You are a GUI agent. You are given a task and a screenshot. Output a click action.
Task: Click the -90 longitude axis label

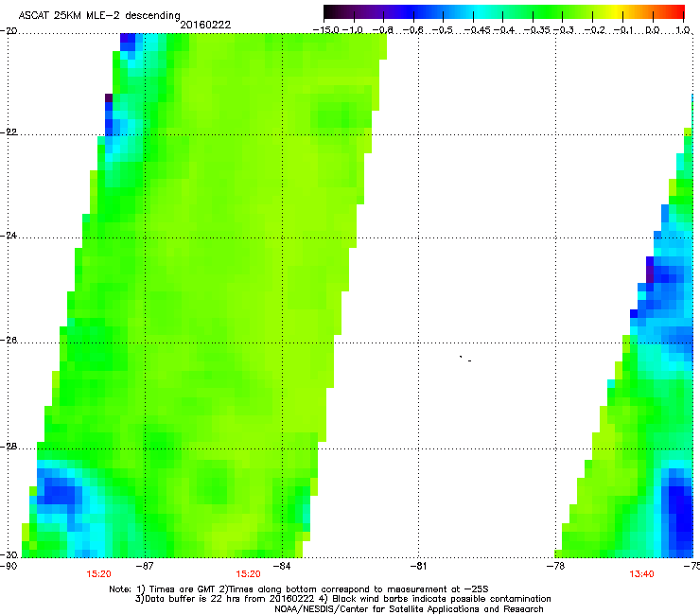click(9, 566)
